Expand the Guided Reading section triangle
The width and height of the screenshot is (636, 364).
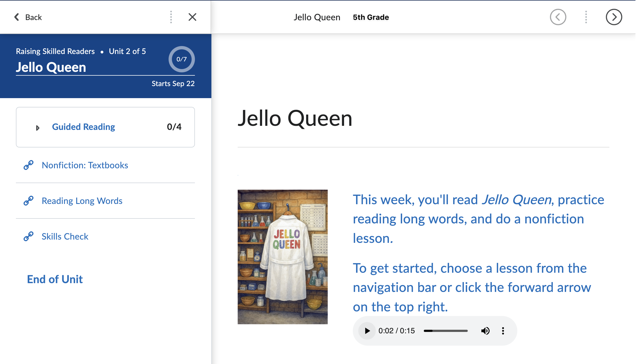[38, 128]
